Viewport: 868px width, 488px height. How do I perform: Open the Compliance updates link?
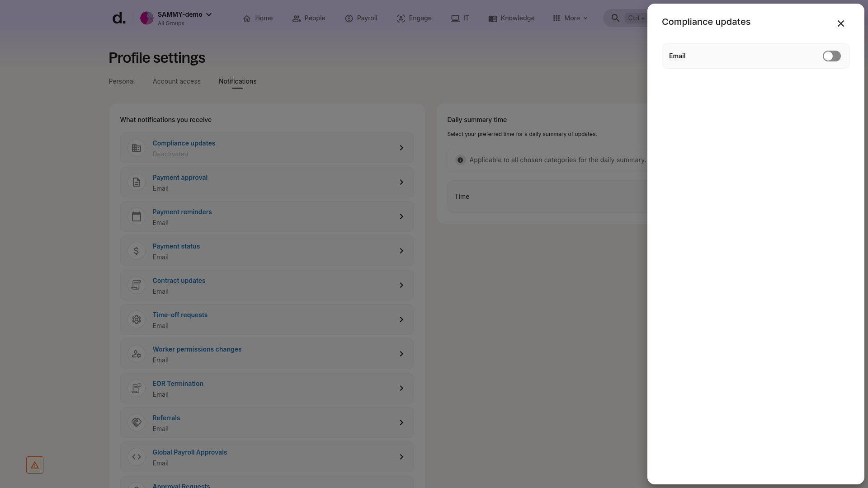tap(184, 143)
